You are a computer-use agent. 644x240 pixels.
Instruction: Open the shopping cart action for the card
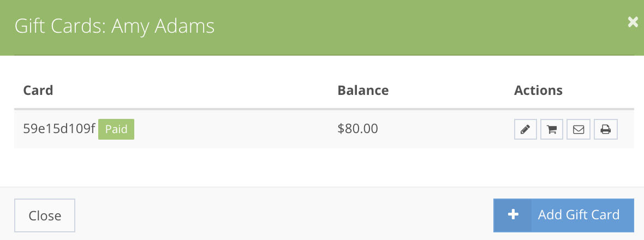552,129
